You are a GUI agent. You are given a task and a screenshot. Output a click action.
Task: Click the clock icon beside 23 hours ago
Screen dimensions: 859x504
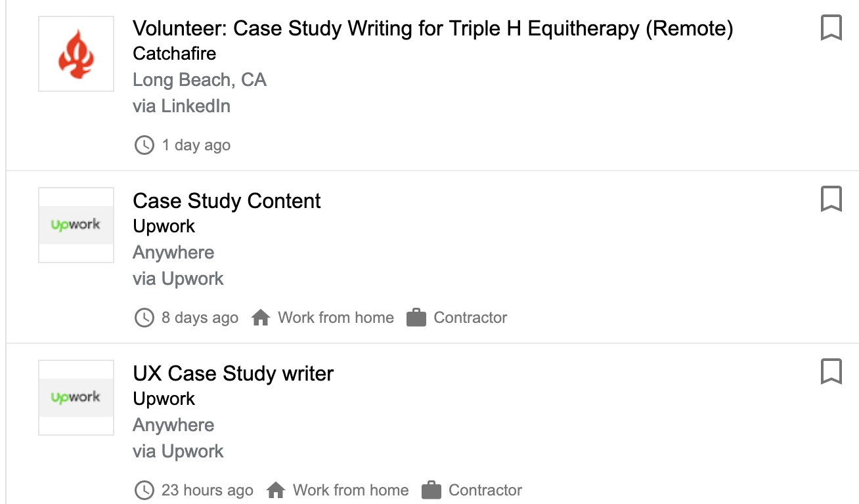[x=144, y=490]
